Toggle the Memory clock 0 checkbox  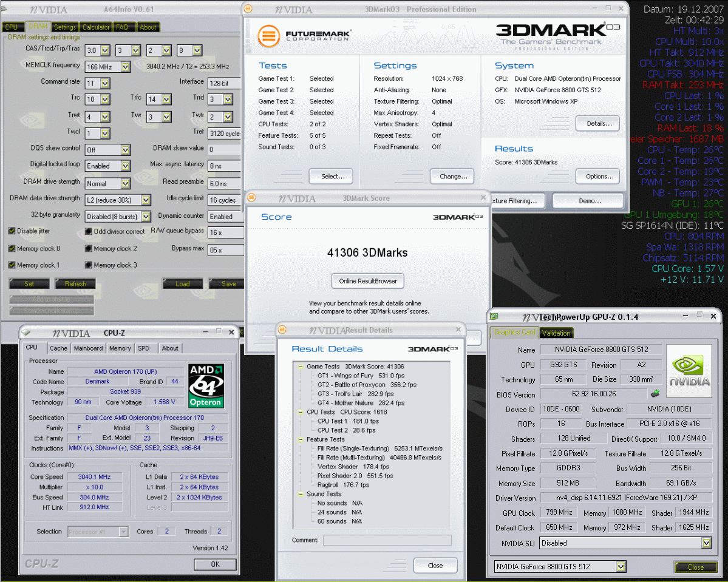point(12,248)
